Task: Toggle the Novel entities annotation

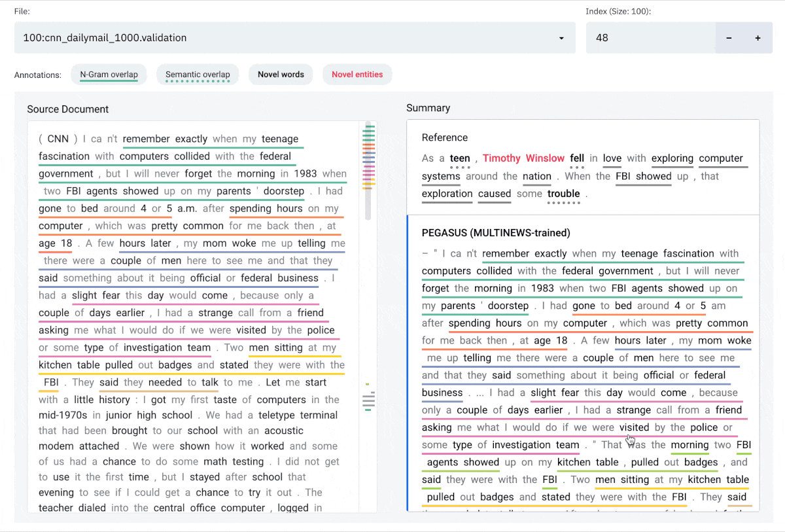Action: (357, 75)
